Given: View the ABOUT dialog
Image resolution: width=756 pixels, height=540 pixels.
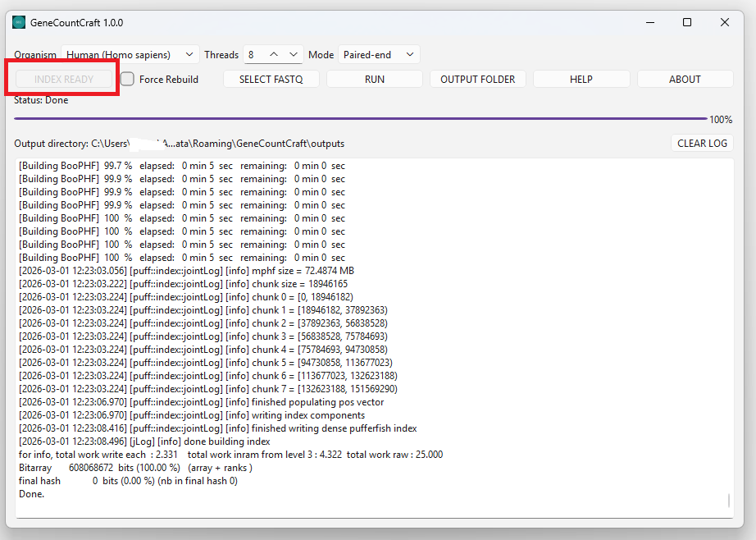Looking at the screenshot, I should click(685, 79).
